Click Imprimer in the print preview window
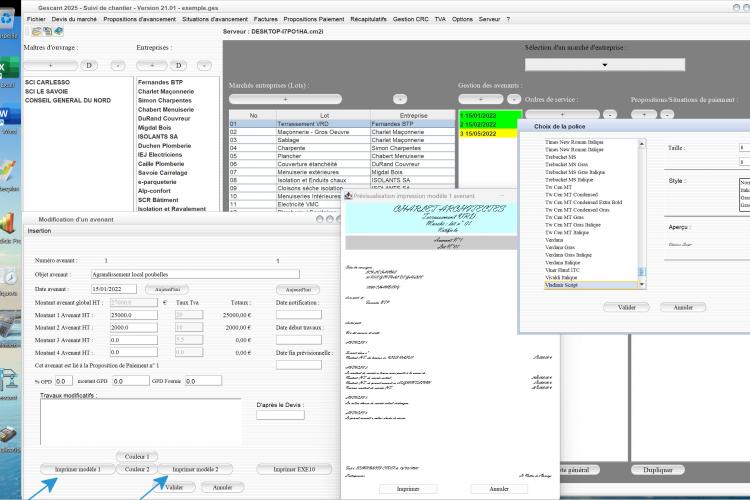 click(x=408, y=489)
